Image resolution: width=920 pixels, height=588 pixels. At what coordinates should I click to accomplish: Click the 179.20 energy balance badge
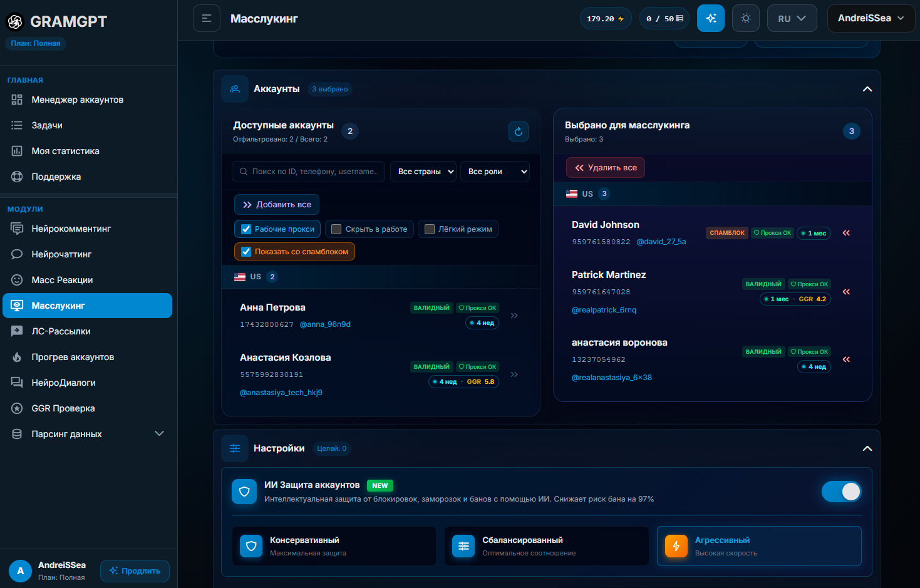[606, 19]
